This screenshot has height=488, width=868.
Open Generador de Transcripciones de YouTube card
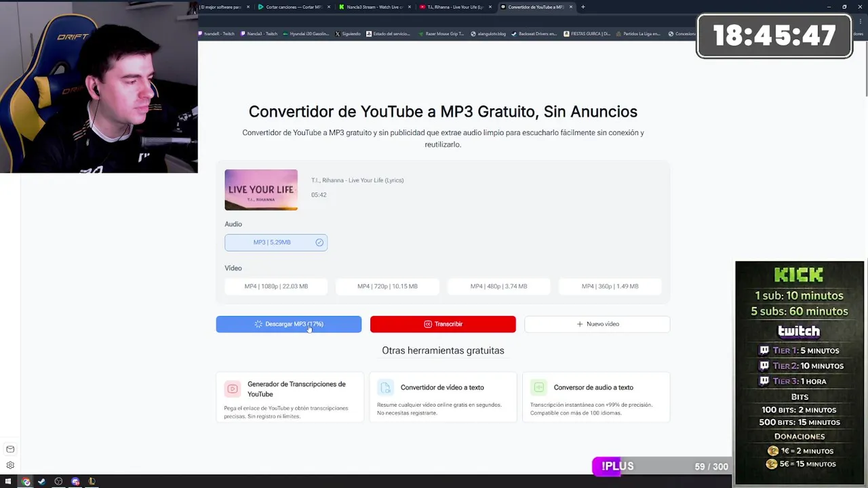click(290, 397)
